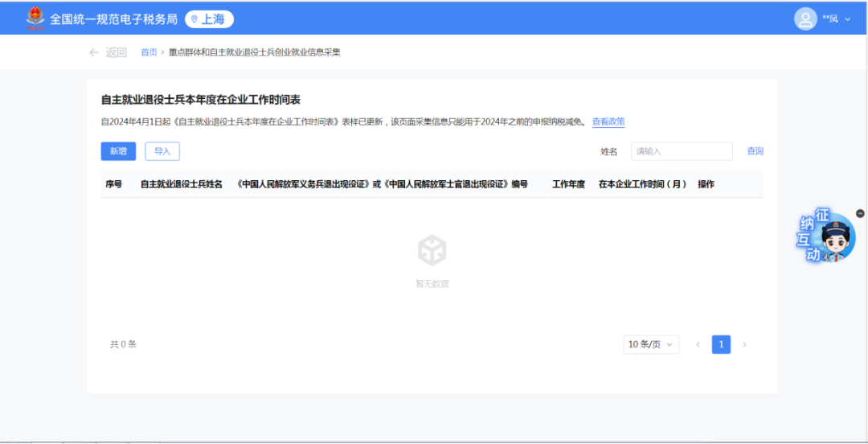Open the 征纳互动 assistant widget
The width and height of the screenshot is (868, 444).
coord(825,239)
